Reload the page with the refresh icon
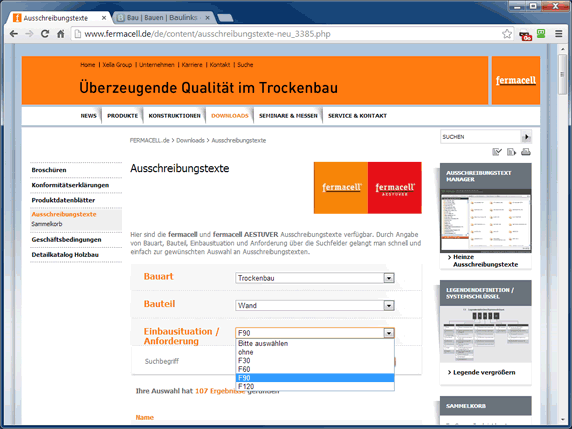This screenshot has width=572, height=429. [45, 34]
